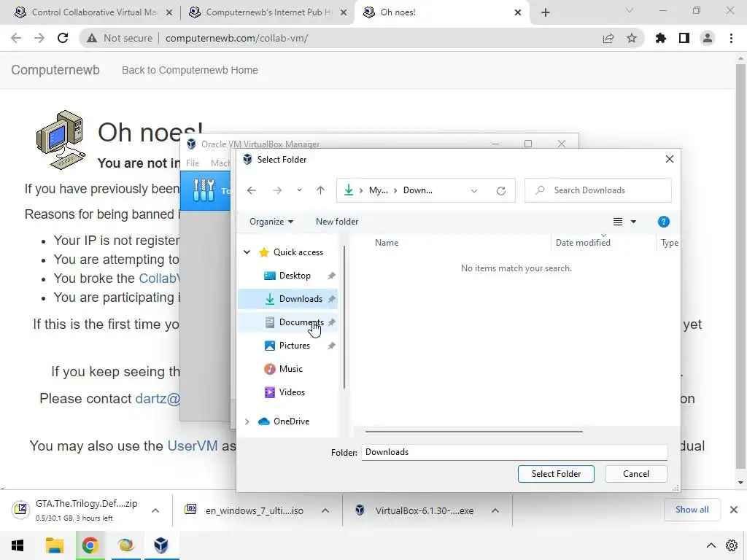This screenshot has height=560, width=747.
Task: Share this page icon in address bar
Action: tap(608, 38)
